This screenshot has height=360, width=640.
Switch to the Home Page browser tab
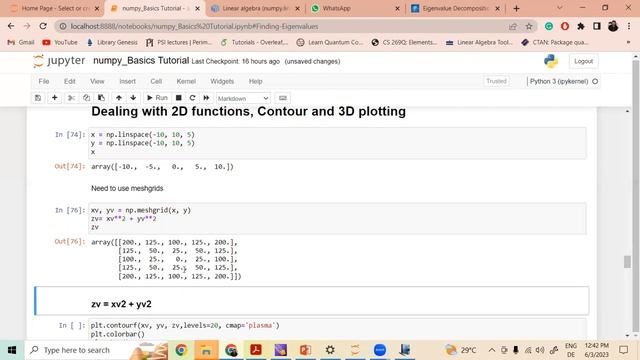(x=55, y=8)
